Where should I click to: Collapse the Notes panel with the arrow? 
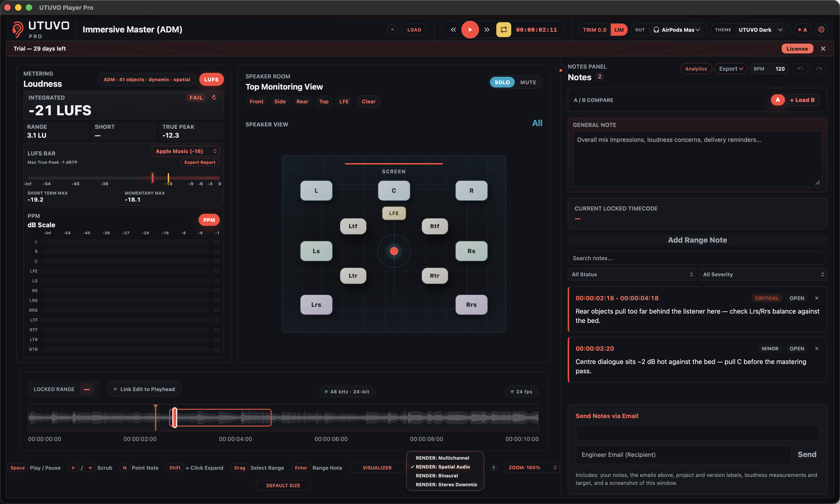pyautogui.click(x=560, y=70)
